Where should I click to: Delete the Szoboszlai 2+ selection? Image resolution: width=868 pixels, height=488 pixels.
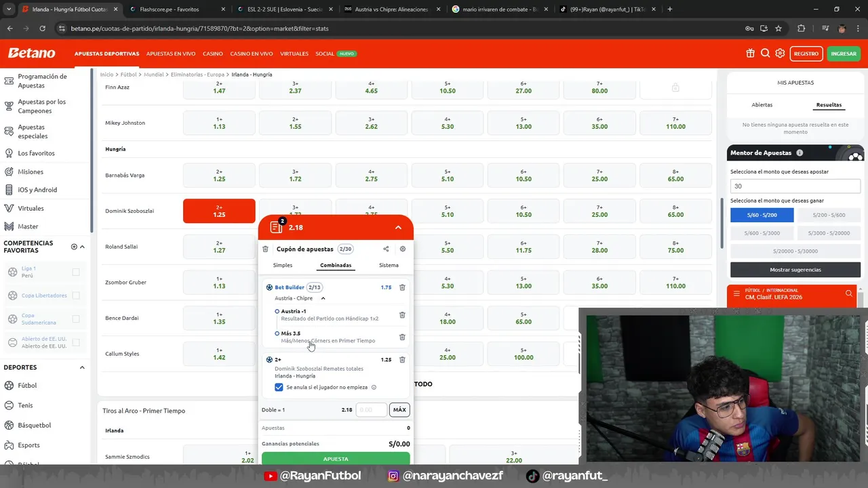point(402,360)
